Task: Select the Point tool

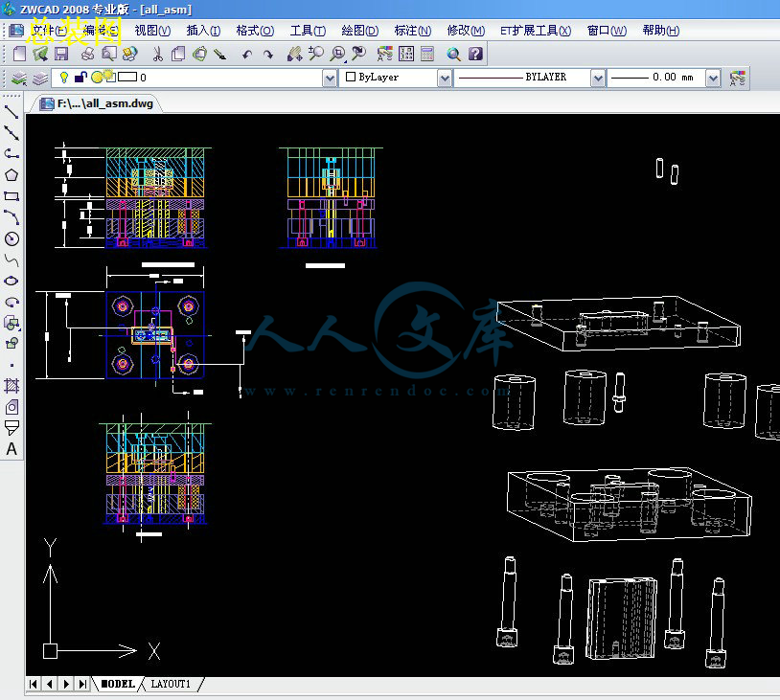Action: [11, 365]
